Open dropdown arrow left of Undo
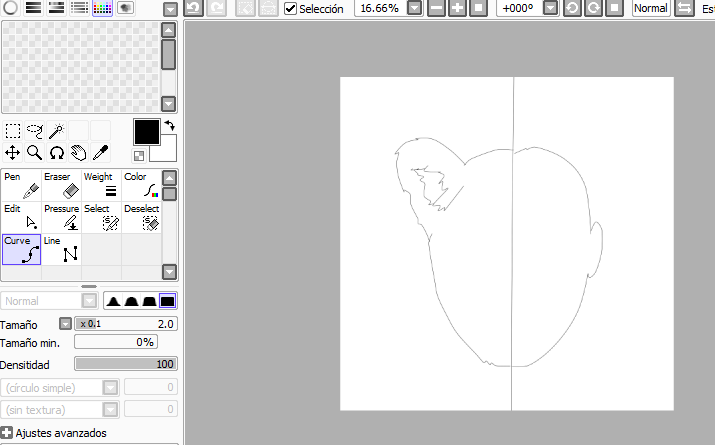This screenshot has width=715, height=445. 170,9
